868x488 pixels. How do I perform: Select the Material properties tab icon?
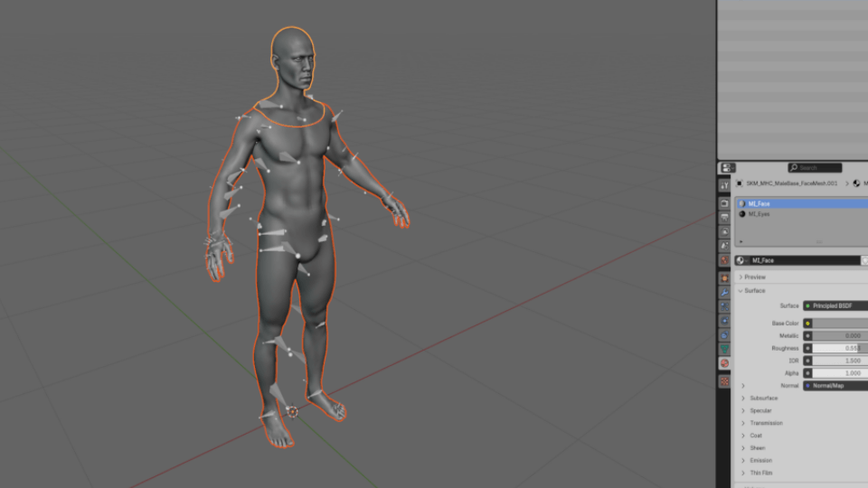coord(724,363)
